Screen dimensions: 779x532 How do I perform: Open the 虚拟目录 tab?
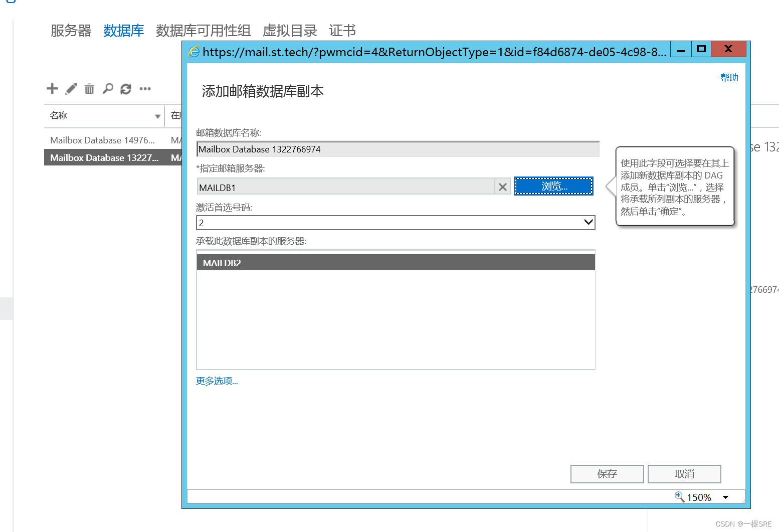point(290,31)
